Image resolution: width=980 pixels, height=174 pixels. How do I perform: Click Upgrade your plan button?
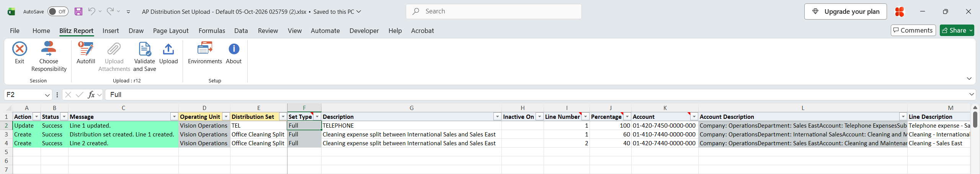[x=846, y=11]
